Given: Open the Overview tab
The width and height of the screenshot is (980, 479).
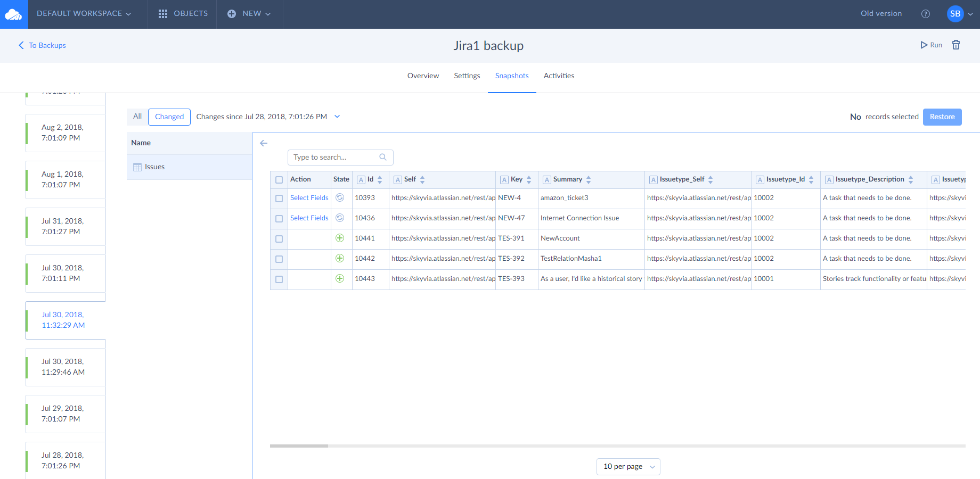Looking at the screenshot, I should coord(423,76).
